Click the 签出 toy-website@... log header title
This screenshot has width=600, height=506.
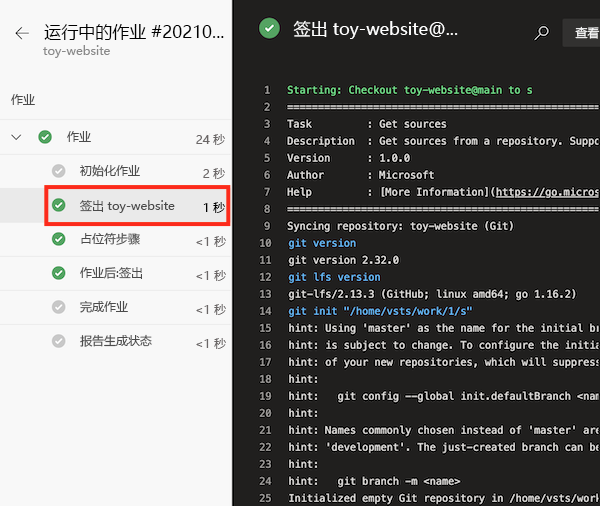click(x=375, y=30)
